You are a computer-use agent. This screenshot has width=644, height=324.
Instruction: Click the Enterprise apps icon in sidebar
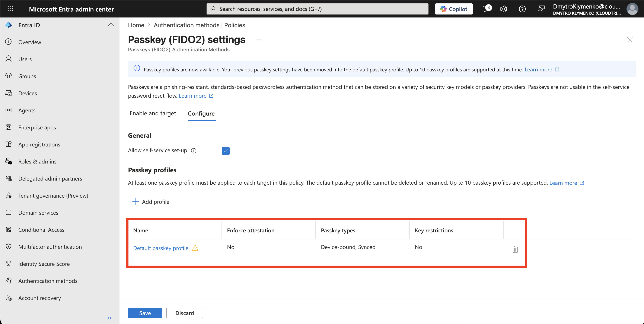(x=9, y=127)
